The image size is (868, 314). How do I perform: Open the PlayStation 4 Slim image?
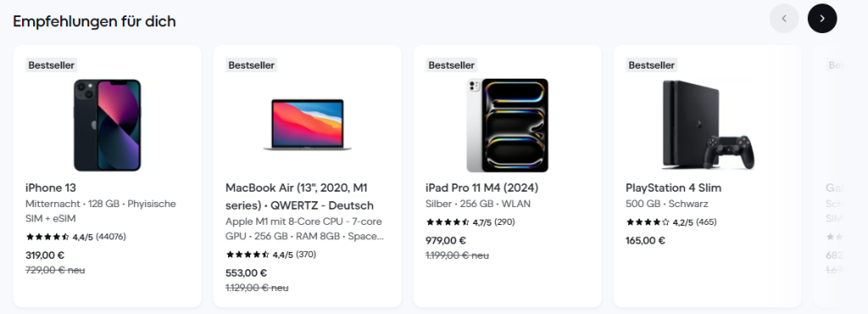coord(708,125)
